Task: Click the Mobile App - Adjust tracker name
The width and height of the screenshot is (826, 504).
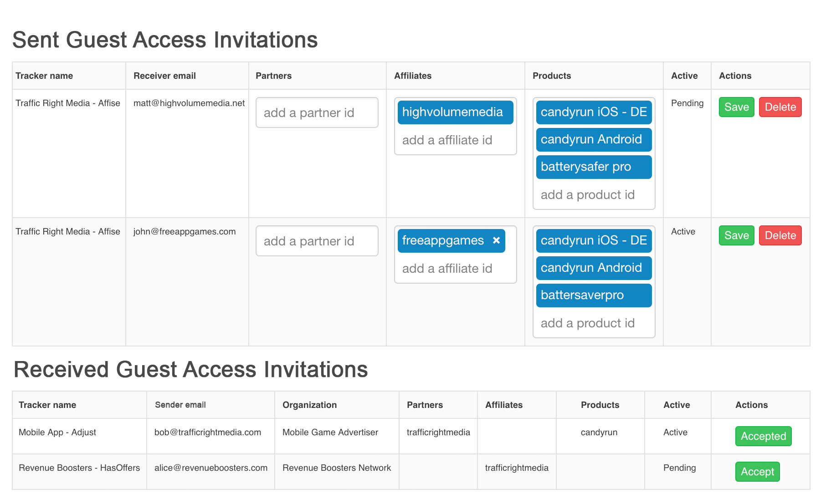Action: tap(57, 433)
